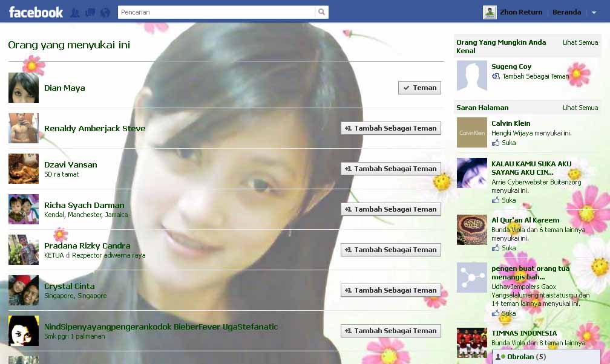Click Lihat Semua for people you may know
The image size is (610, 364).
580,42
